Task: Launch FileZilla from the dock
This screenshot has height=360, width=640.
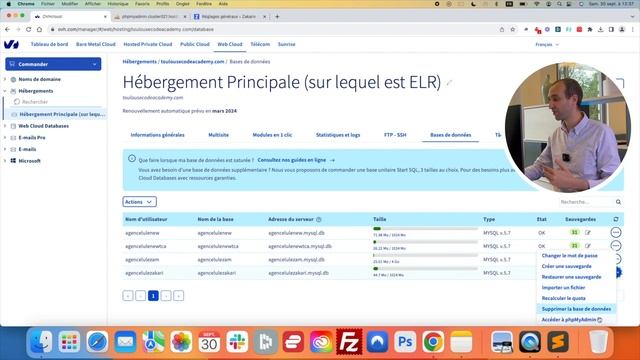Action: click(x=349, y=342)
